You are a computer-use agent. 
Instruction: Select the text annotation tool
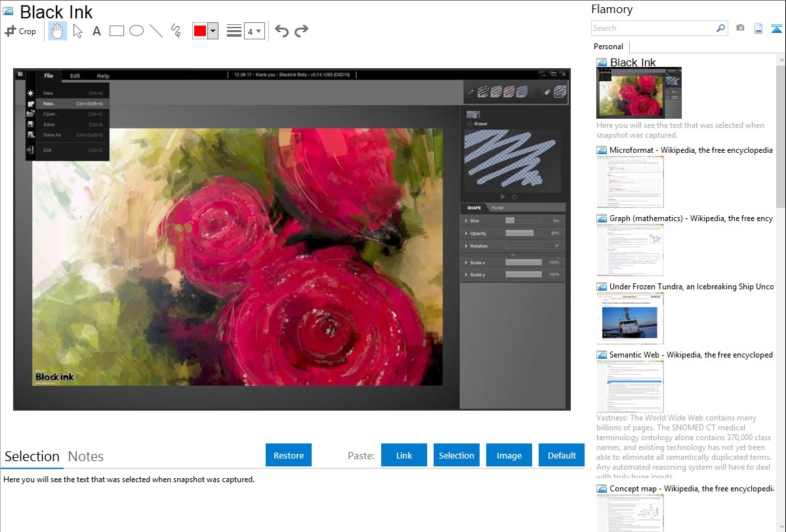[x=96, y=31]
